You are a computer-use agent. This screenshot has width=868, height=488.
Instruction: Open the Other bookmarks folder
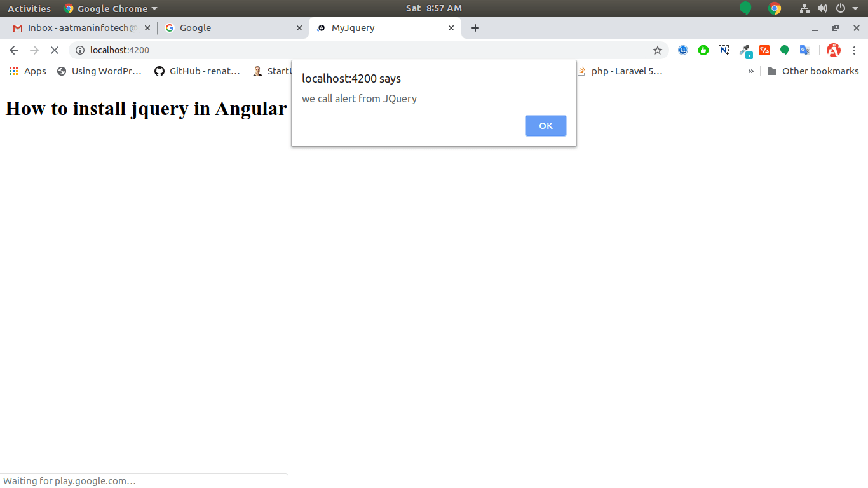click(813, 71)
